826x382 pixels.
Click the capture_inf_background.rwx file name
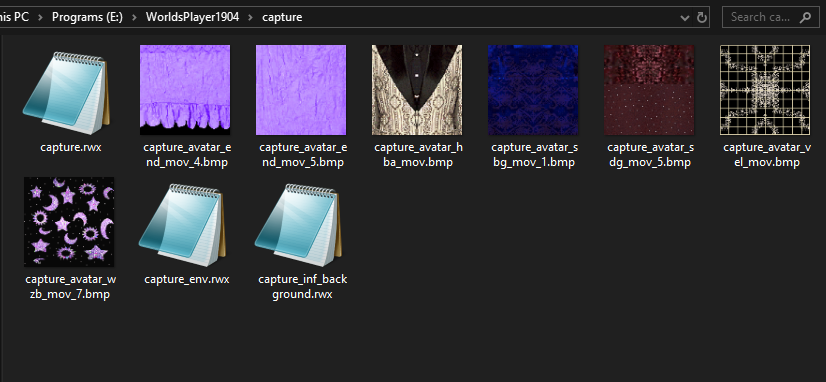pos(303,287)
